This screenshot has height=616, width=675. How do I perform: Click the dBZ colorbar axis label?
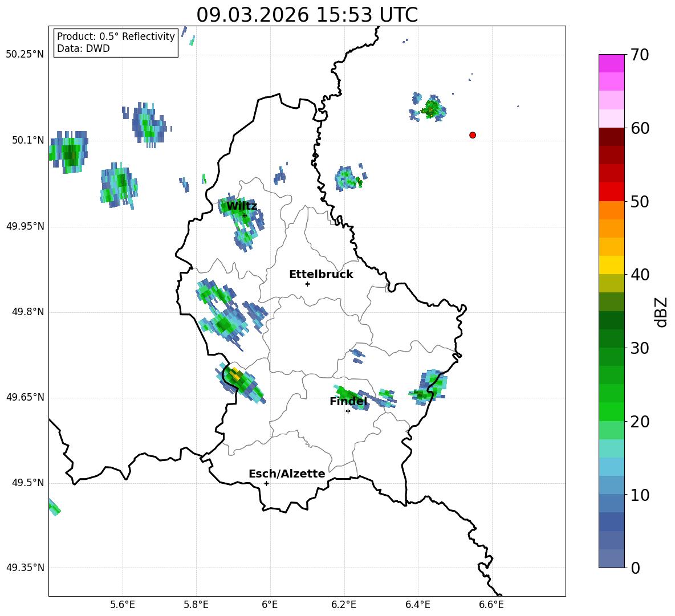click(x=661, y=312)
